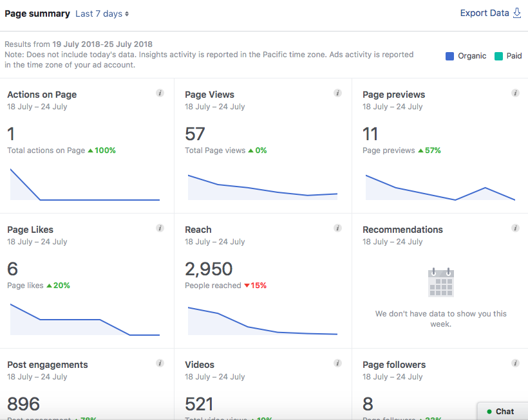Click the Page previews line chart
The image size is (528, 420).
pyautogui.click(x=440, y=187)
